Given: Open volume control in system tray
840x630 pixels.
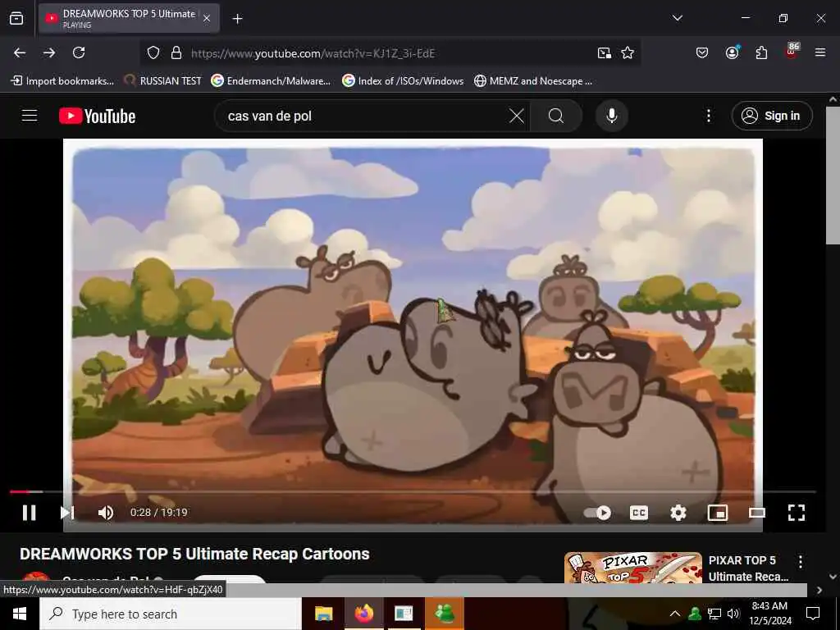Looking at the screenshot, I should point(733,614).
